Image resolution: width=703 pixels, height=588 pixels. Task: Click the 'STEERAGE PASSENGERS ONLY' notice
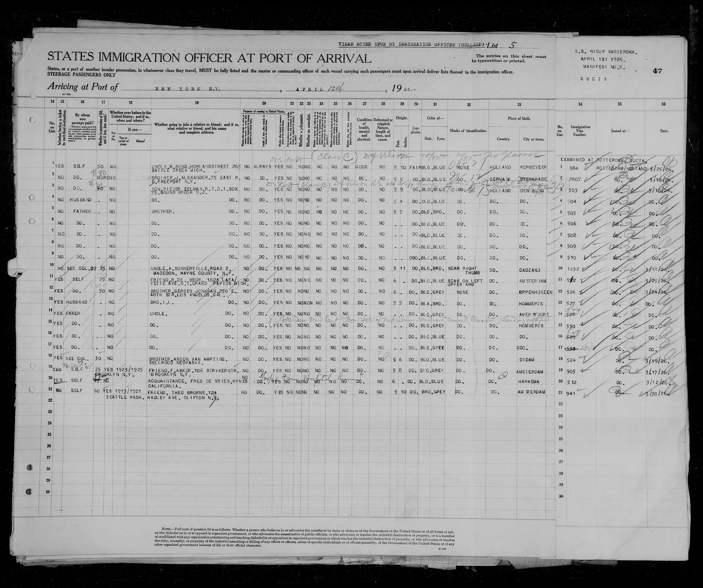pyautogui.click(x=81, y=75)
